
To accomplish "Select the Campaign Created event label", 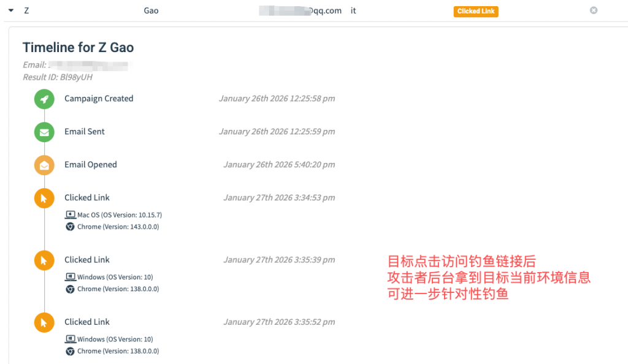I will tap(99, 99).
